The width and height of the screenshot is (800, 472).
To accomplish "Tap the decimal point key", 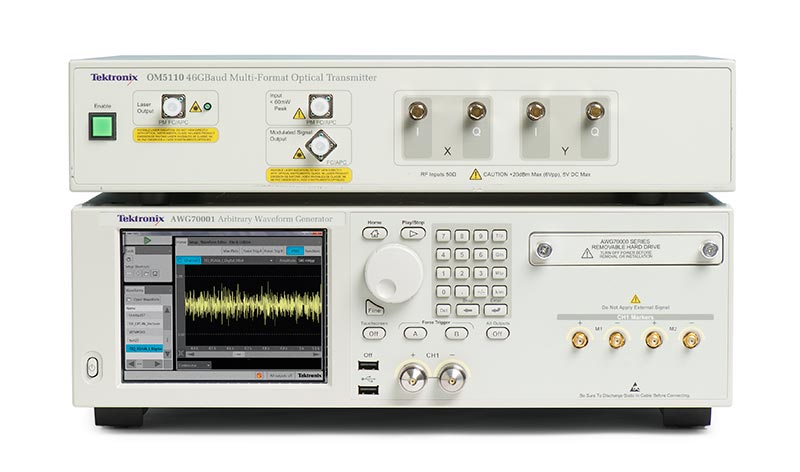I will [x=462, y=292].
